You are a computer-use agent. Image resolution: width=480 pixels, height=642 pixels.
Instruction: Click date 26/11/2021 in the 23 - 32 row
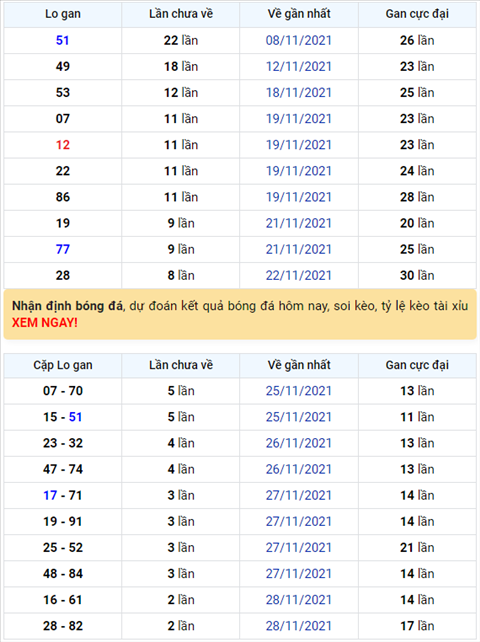click(299, 443)
